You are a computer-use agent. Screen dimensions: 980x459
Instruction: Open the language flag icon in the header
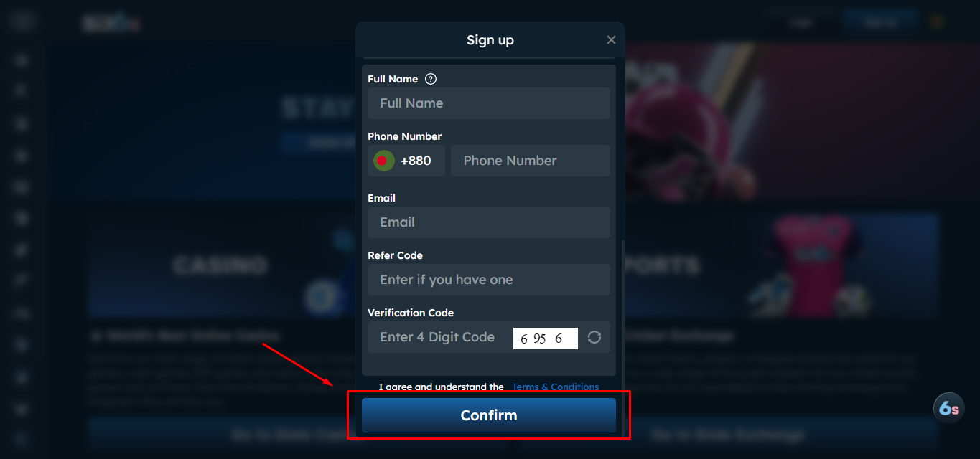pos(938,22)
